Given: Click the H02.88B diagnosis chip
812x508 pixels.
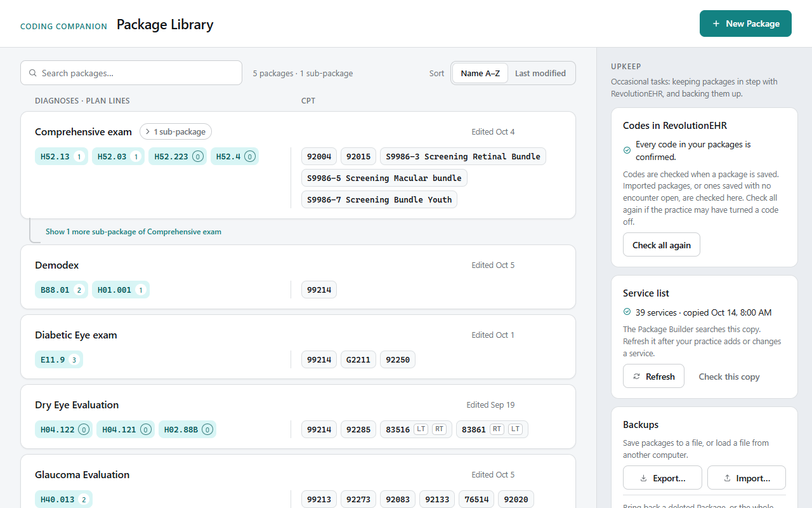Looking at the screenshot, I should 187,429.
